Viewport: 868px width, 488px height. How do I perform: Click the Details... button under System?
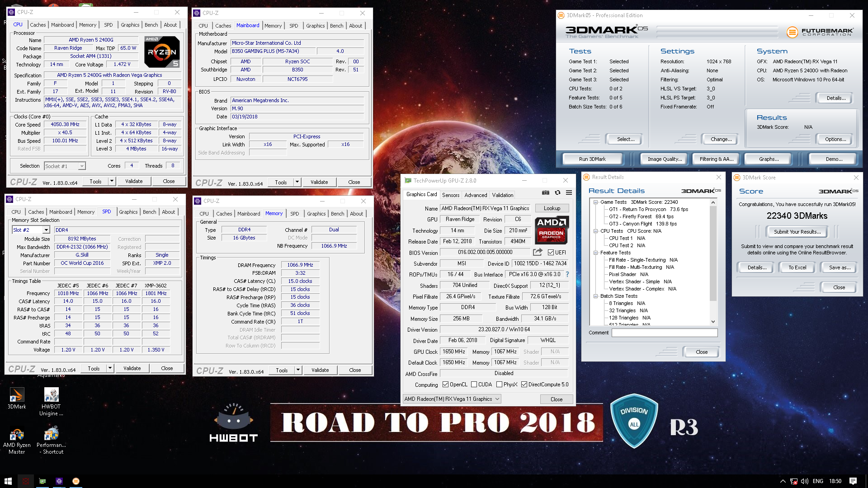pyautogui.click(x=835, y=98)
